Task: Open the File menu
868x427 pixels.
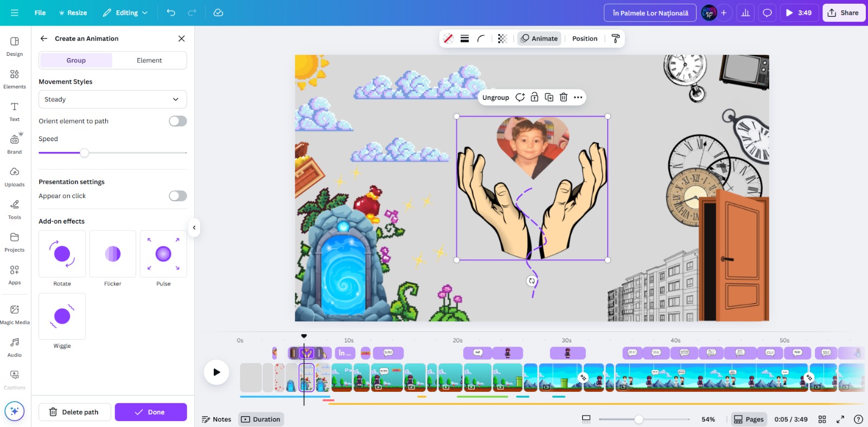Action: (x=40, y=12)
